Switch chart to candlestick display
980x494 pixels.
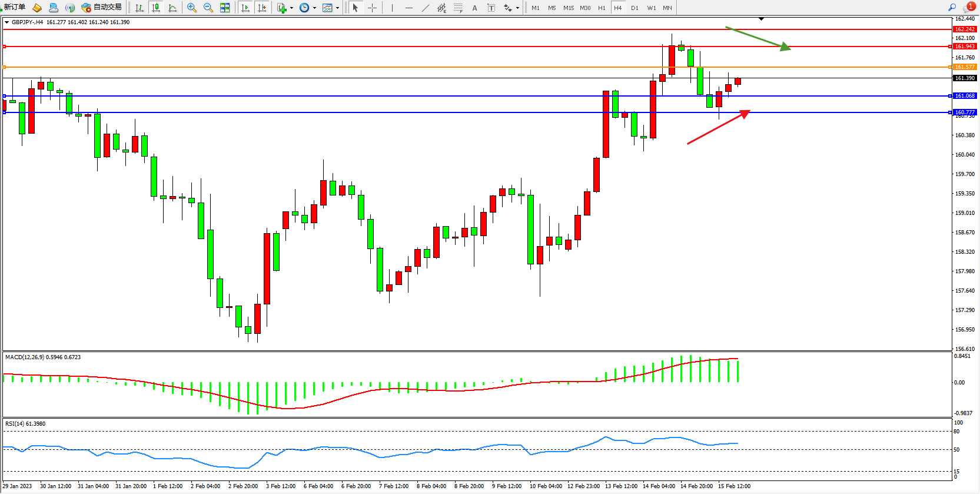(x=156, y=8)
